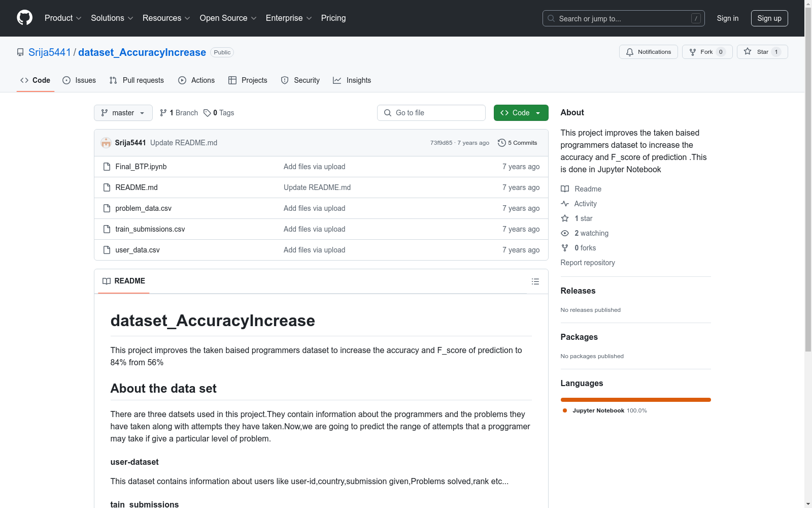Screen dimensions: 812x508
Task: Open the Insights tab
Action: pos(352,80)
